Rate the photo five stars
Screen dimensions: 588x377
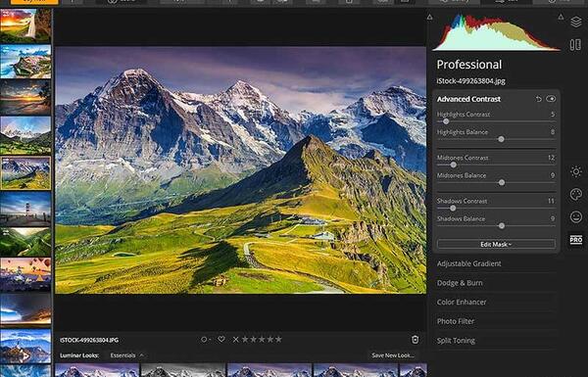pyautogui.click(x=278, y=339)
